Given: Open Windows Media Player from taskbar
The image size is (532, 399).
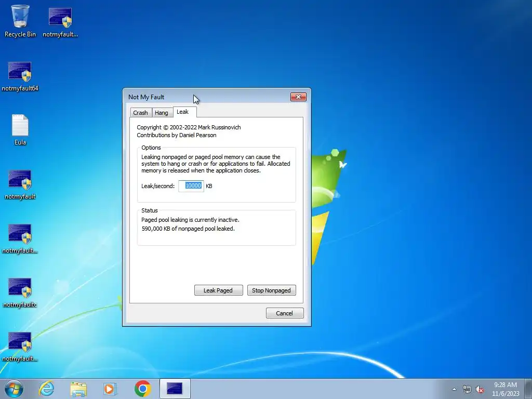Looking at the screenshot, I should (x=110, y=389).
